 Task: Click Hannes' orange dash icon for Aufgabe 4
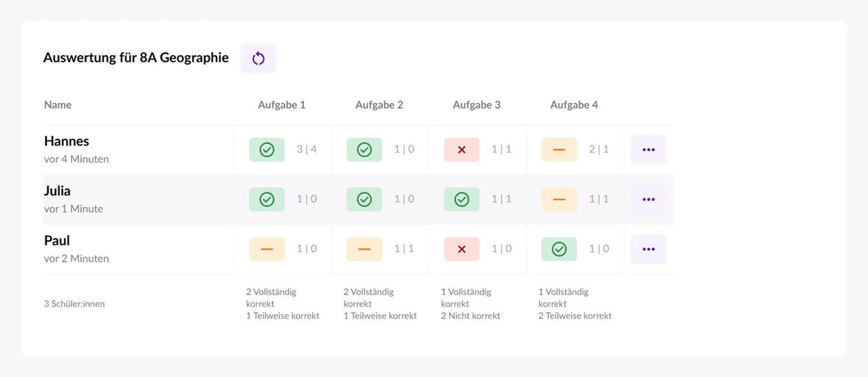pyautogui.click(x=559, y=150)
